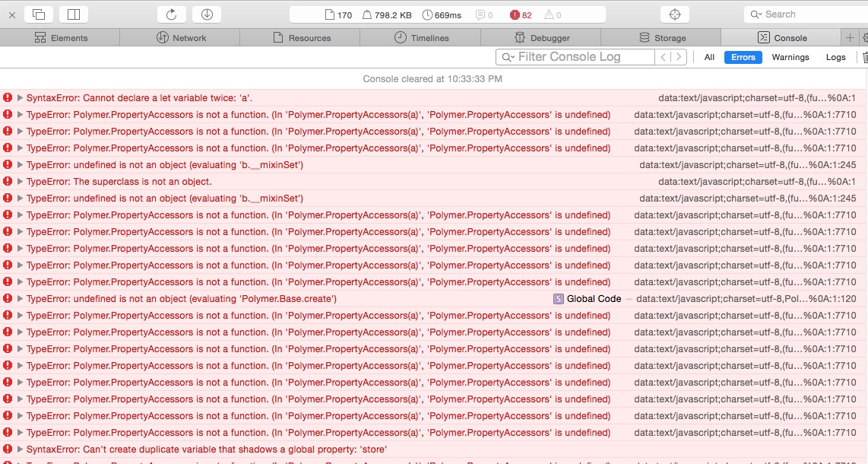Click the 170 resources count indicator
Screen dimensions: 868x464
click(x=338, y=15)
